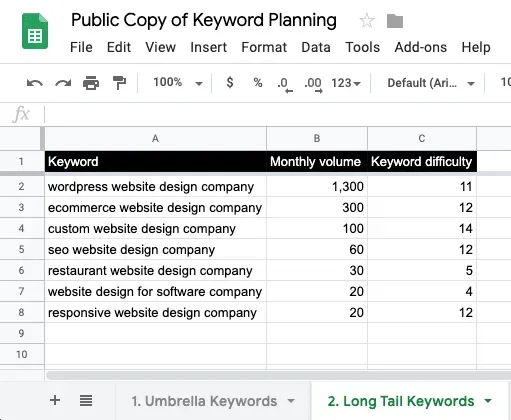Select column B header
Screen dimensions: 511x420
point(317,138)
